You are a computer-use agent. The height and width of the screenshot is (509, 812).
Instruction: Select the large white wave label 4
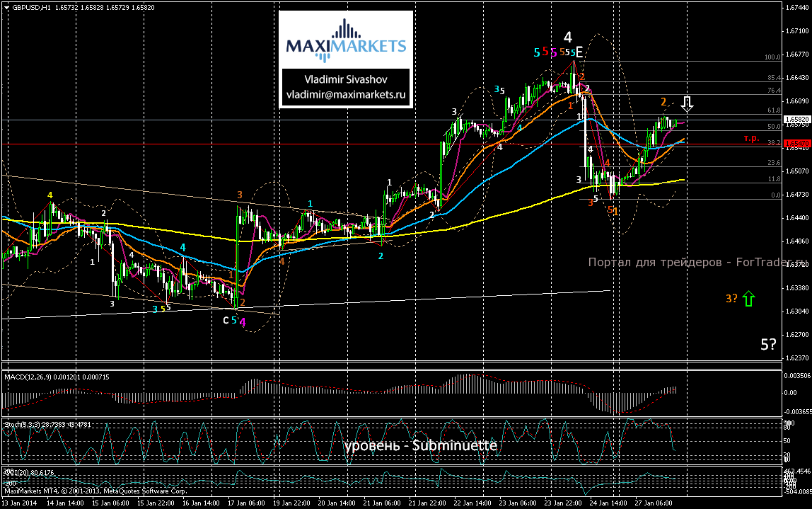click(567, 37)
